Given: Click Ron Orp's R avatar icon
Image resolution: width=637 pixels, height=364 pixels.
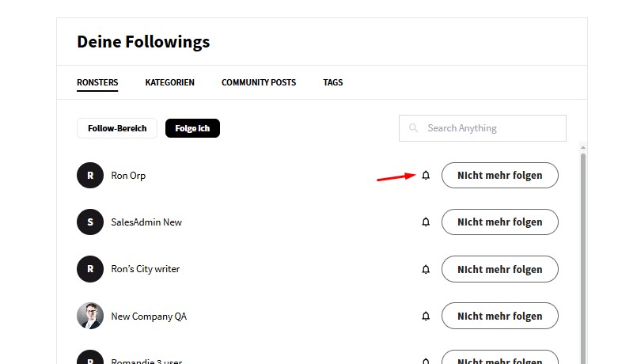Looking at the screenshot, I should click(90, 176).
